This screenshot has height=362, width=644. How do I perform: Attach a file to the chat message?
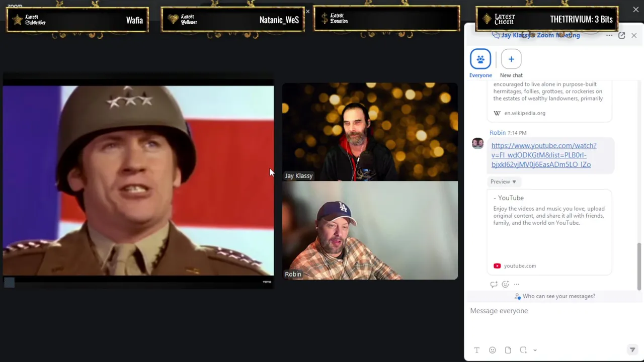508,350
